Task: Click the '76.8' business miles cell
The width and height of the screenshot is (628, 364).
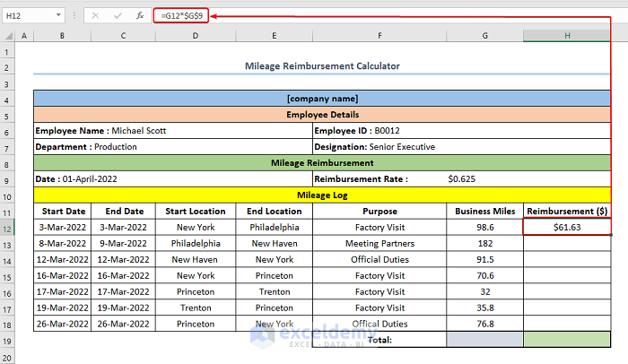Action: (x=485, y=324)
